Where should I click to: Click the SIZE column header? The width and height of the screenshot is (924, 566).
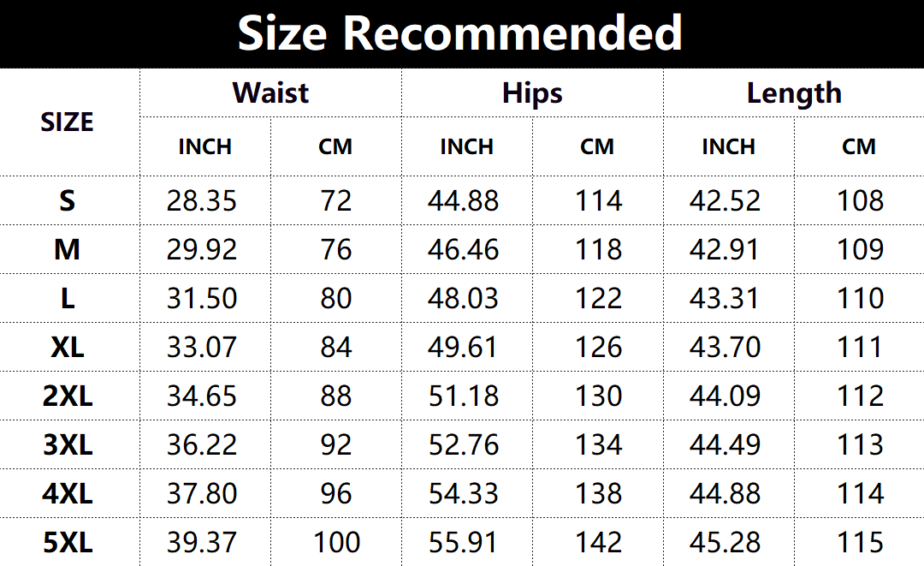tap(67, 122)
